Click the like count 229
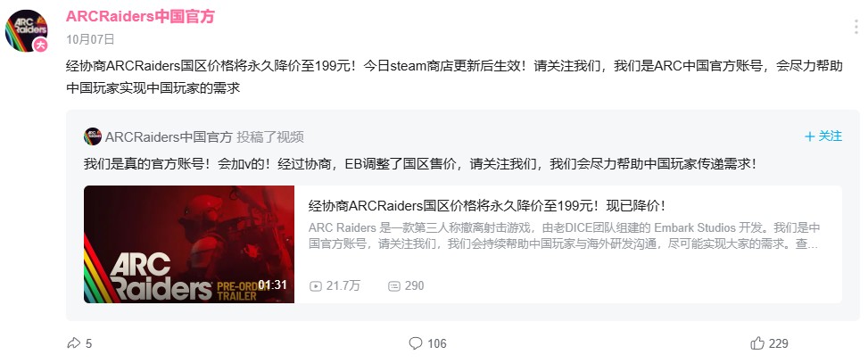Image resolution: width=868 pixels, height=363 pixels. (778, 343)
